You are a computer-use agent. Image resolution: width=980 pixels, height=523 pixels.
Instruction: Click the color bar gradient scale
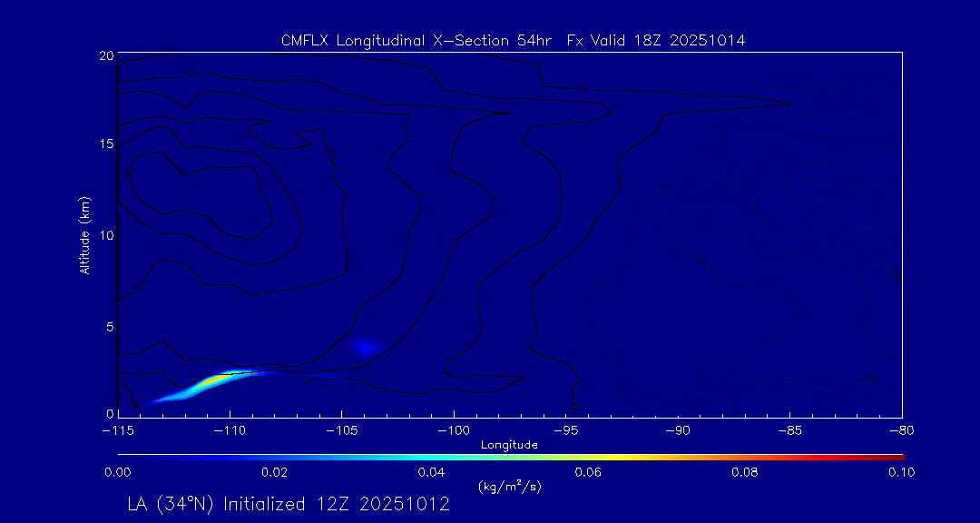pyautogui.click(x=511, y=458)
